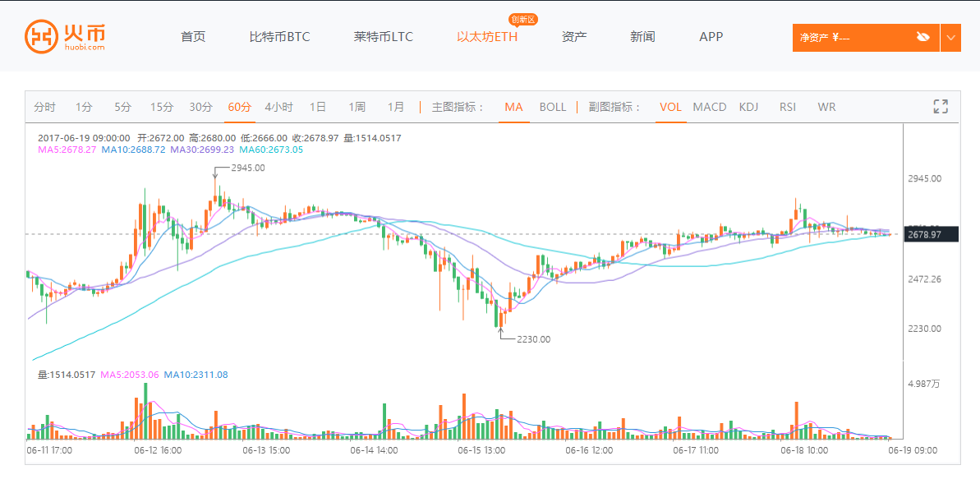Select the 4小时 time interval
Image resolution: width=980 pixels, height=479 pixels.
click(278, 107)
